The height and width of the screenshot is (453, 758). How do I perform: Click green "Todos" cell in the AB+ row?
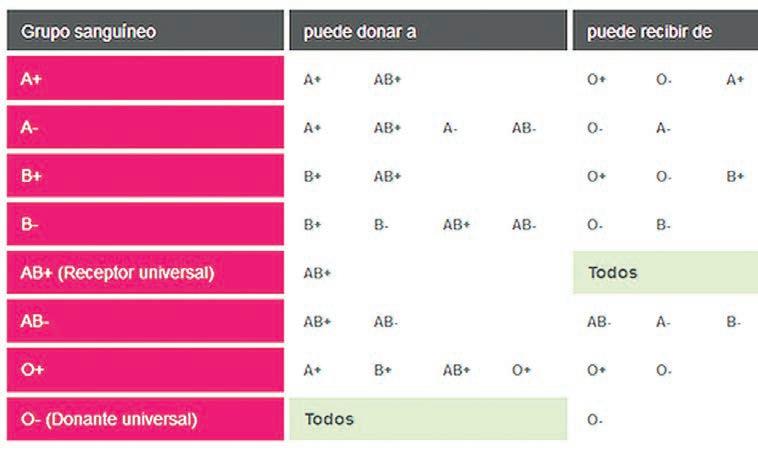(x=665, y=272)
